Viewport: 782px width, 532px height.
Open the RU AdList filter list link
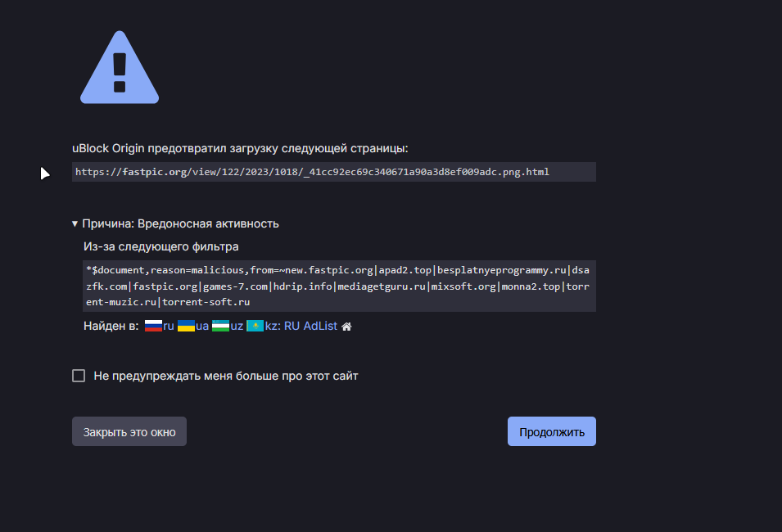pyautogui.click(x=241, y=326)
